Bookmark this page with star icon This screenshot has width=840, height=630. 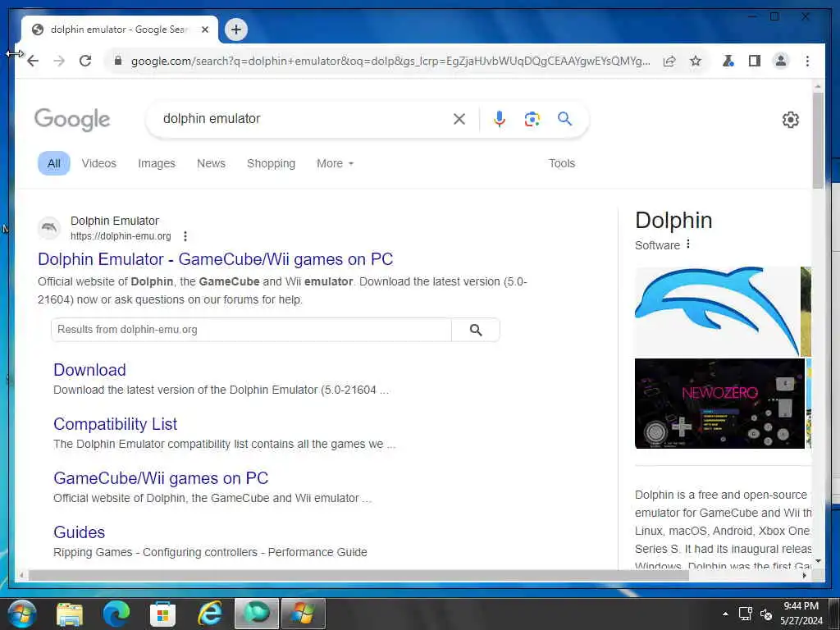pyautogui.click(x=696, y=61)
